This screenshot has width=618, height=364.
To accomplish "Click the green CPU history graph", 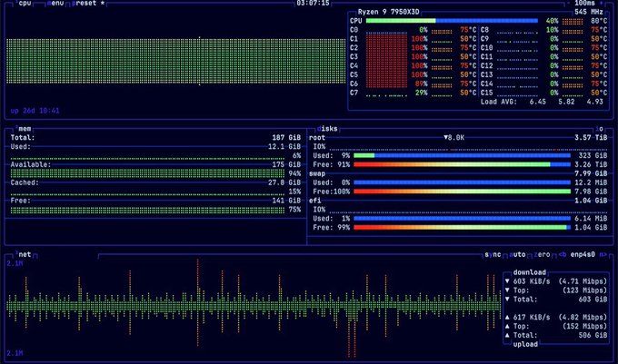I will point(175,61).
